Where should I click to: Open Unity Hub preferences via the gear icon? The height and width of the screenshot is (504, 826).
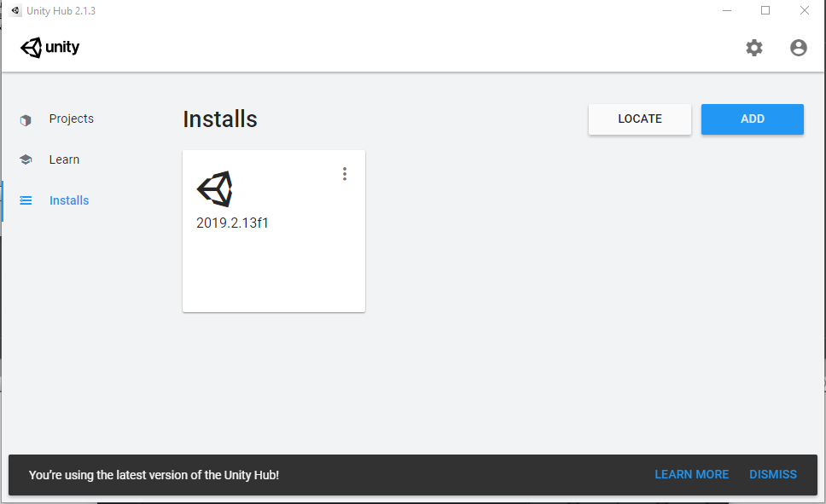(754, 48)
